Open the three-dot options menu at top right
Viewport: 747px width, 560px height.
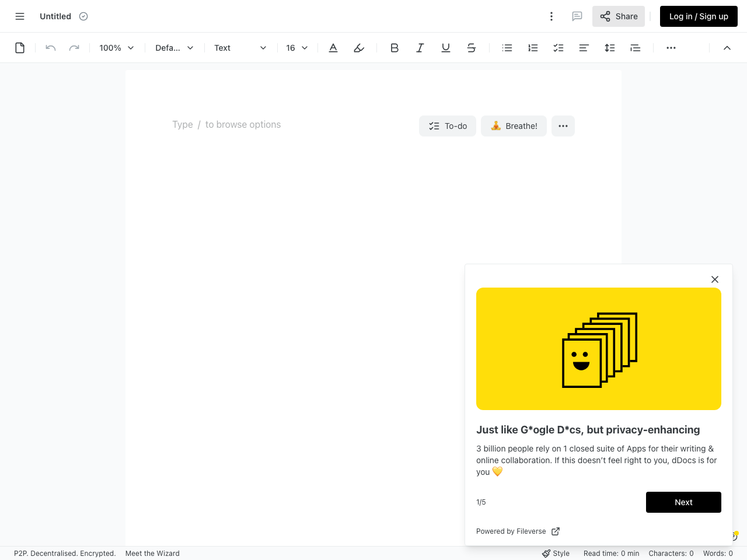pyautogui.click(x=551, y=16)
